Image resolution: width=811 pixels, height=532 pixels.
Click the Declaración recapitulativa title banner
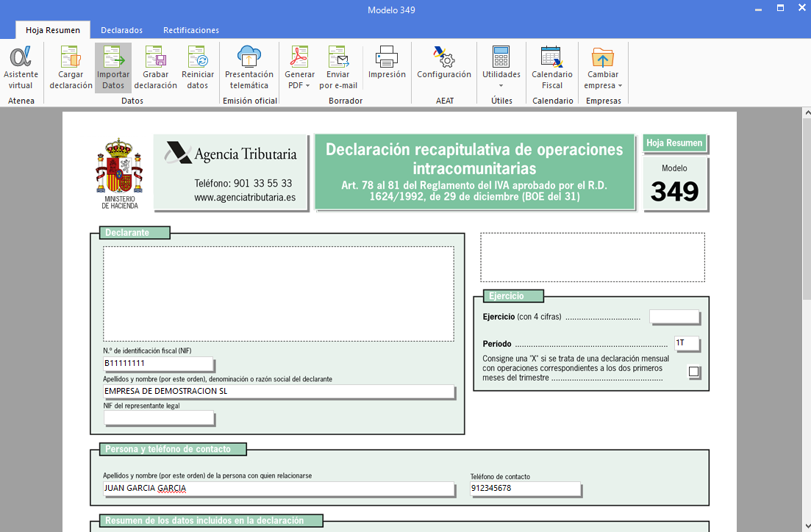click(x=474, y=172)
